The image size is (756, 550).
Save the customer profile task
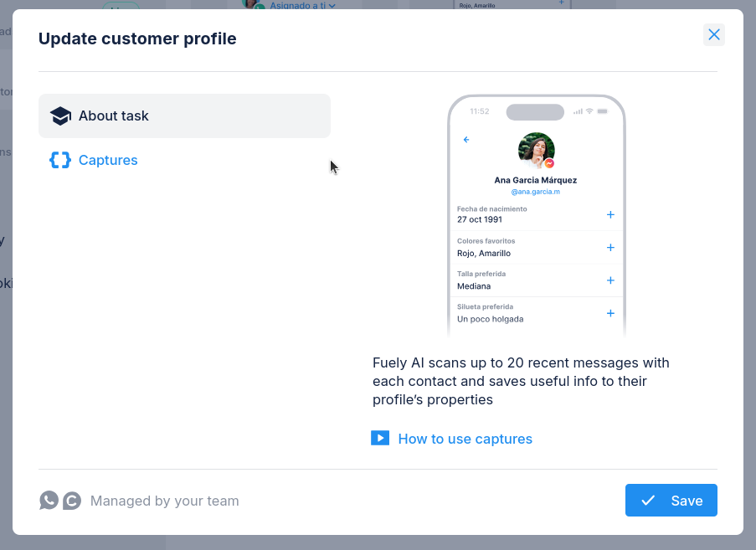[671, 501]
